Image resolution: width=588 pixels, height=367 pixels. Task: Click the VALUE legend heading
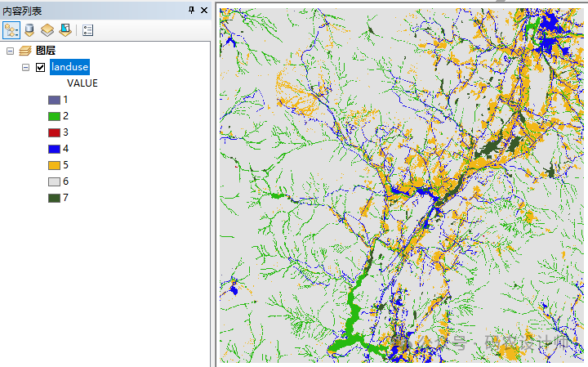coord(82,83)
